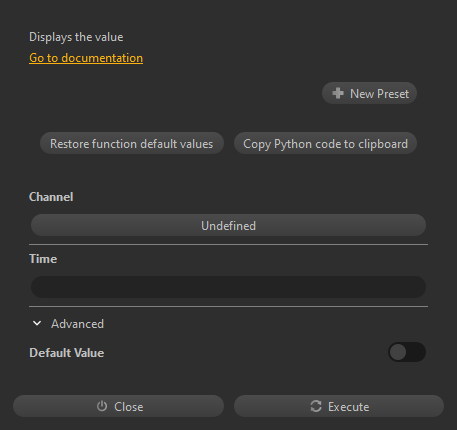The image size is (457, 430).
Task: Close the function dialog
Action: [x=118, y=406]
